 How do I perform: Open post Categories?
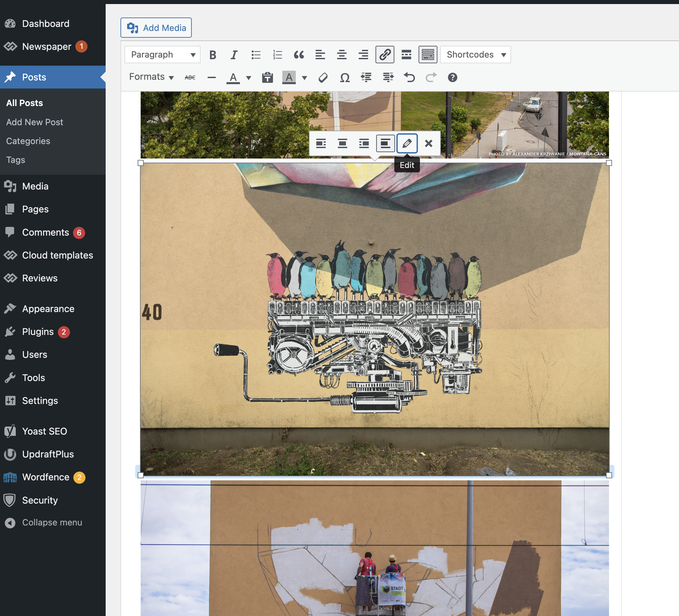pyautogui.click(x=28, y=141)
